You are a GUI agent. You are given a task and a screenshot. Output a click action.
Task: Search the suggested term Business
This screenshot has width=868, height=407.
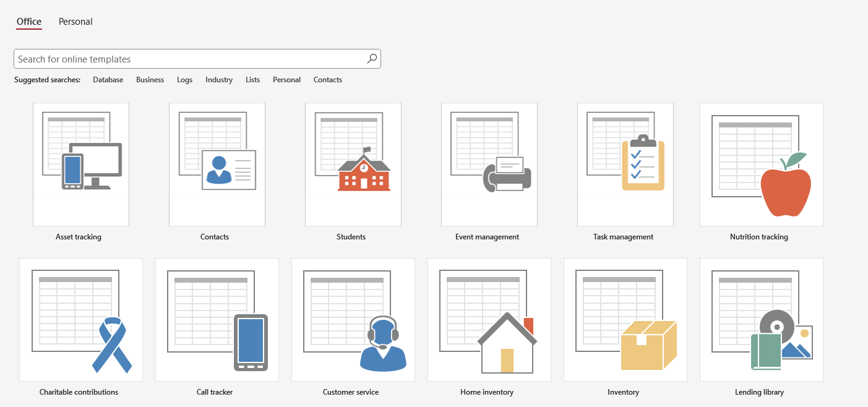[150, 80]
